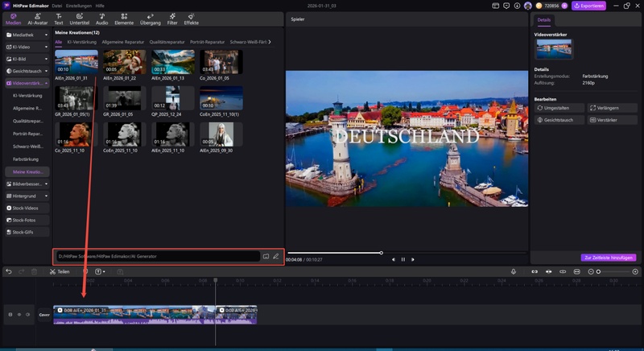Edit the output path with pencil icon
644x351 pixels.
click(x=275, y=256)
